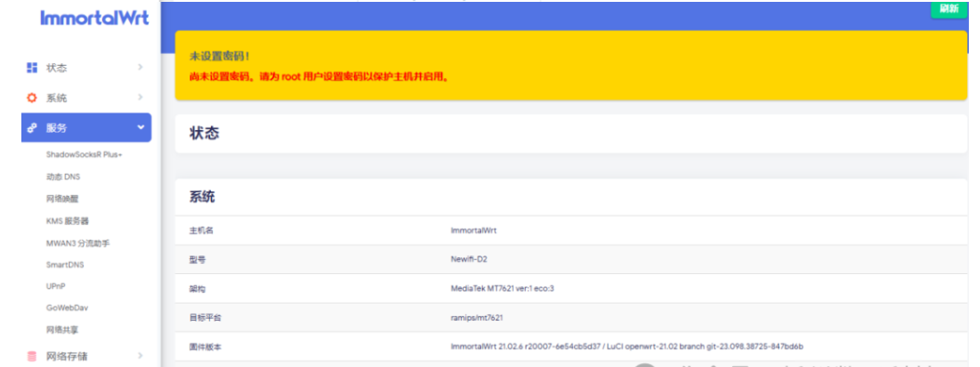Image resolution: width=980 pixels, height=367 pixels.
Task: Expand the 状态 menu chevron
Action: pyautogui.click(x=140, y=67)
